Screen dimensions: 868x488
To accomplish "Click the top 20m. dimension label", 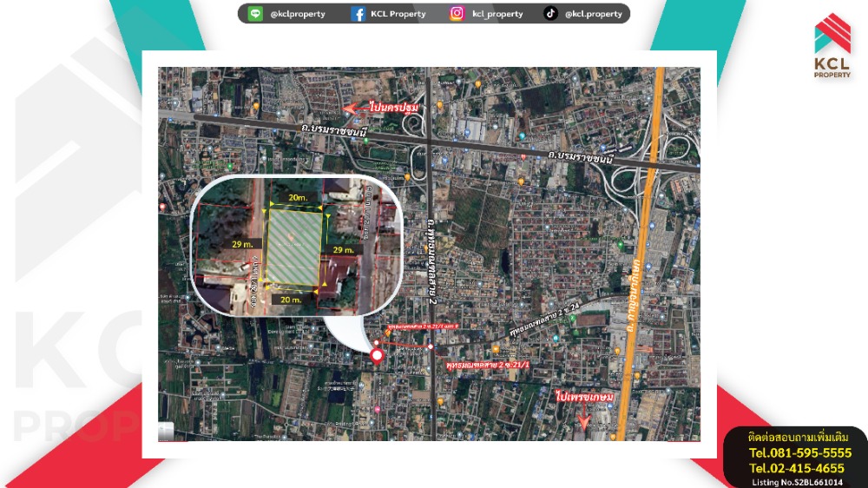I will tap(298, 198).
